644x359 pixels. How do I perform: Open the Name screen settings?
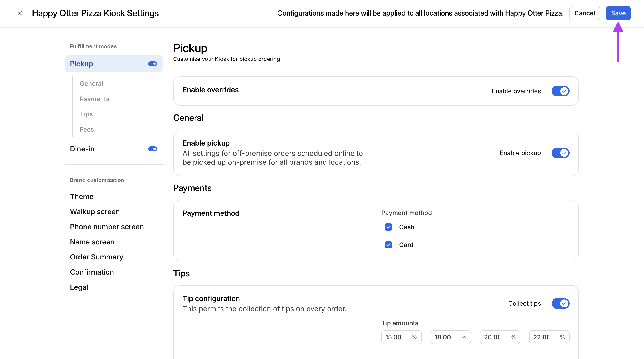point(92,242)
